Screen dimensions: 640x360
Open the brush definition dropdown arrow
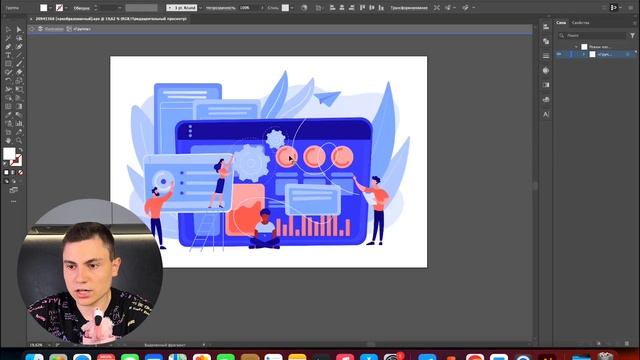pyautogui.click(x=200, y=8)
